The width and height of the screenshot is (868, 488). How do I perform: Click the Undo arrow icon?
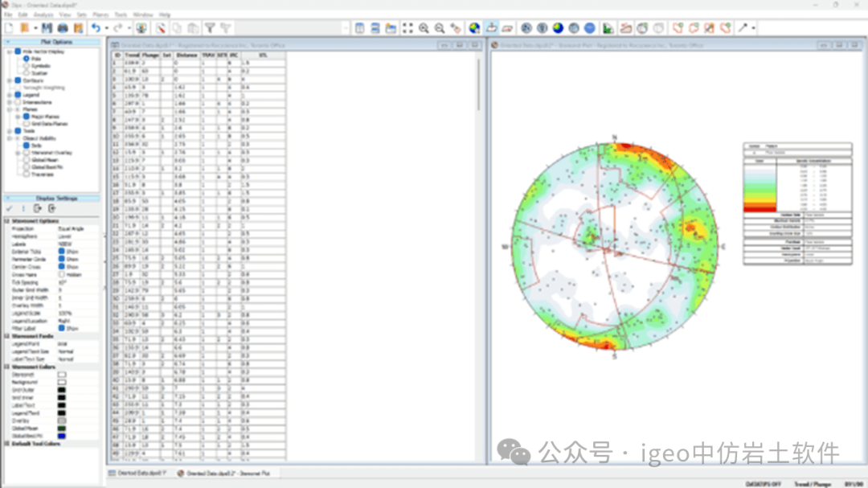pyautogui.click(x=96, y=28)
